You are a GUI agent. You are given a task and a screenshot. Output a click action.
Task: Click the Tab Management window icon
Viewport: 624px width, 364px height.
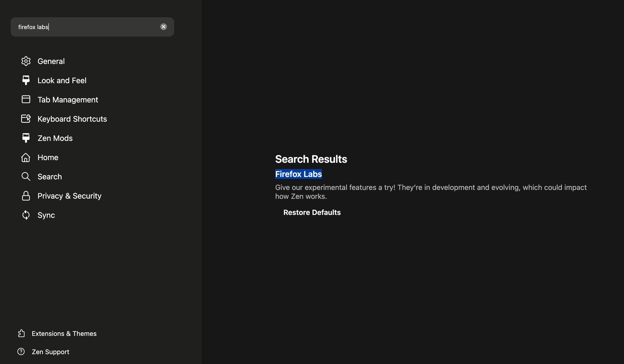26,99
